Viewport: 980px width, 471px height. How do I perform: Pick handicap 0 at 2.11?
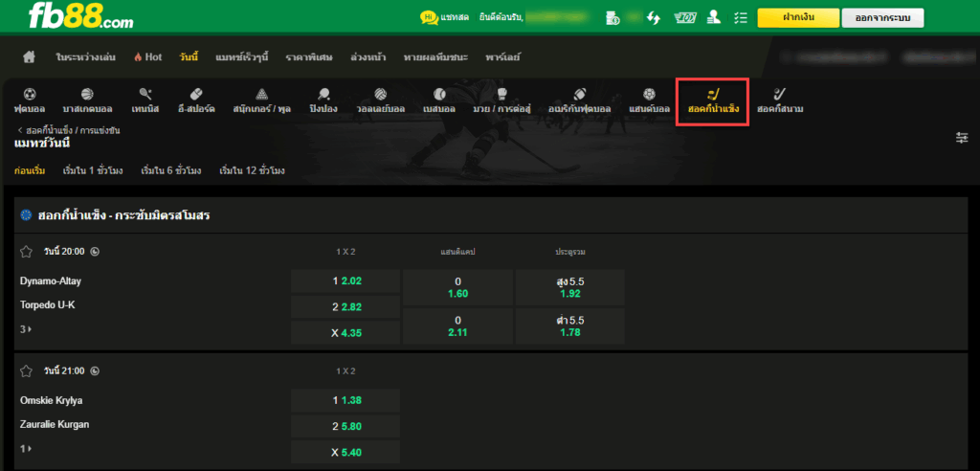[x=458, y=325]
